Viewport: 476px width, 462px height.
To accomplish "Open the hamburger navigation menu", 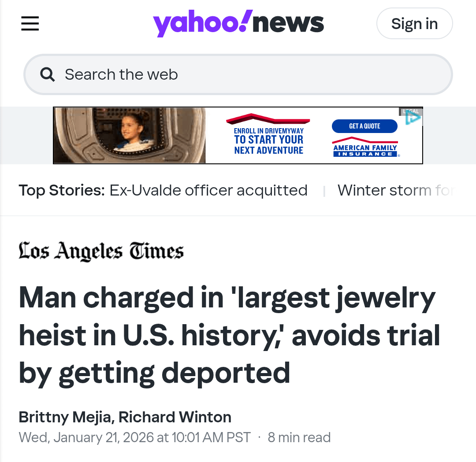I will coord(30,23).
